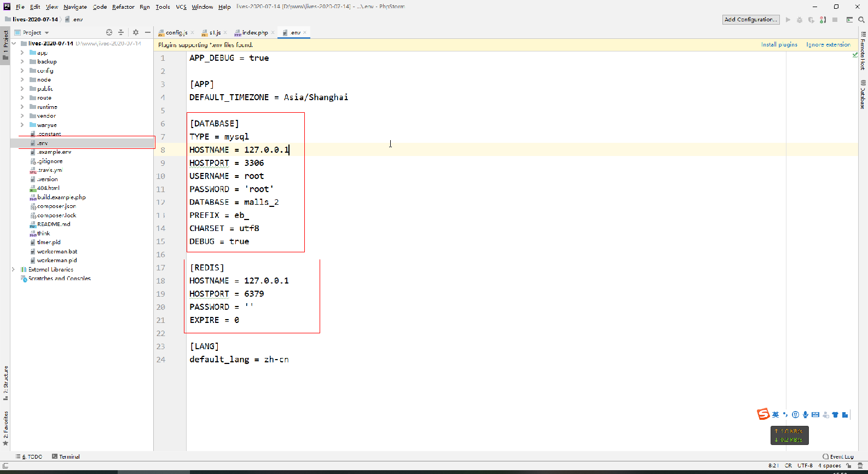Expand External Libraries node
The height and width of the screenshot is (474, 868).
coord(13,269)
